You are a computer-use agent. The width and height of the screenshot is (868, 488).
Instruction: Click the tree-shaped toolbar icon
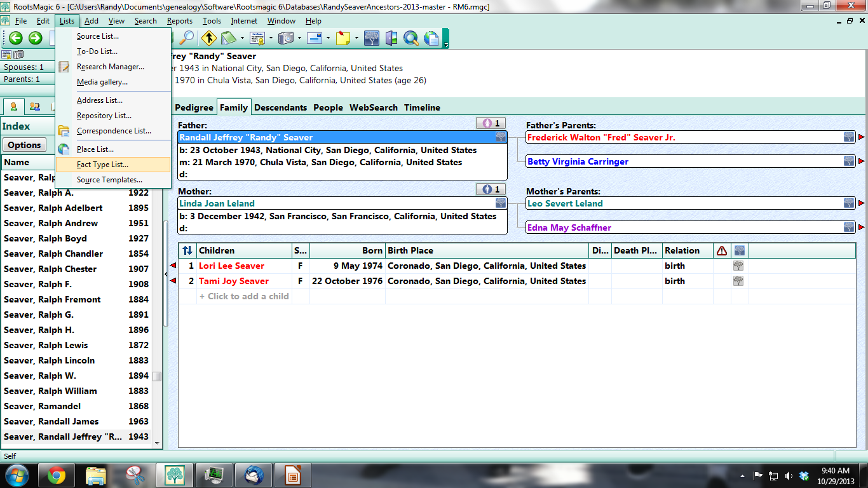[x=370, y=38]
